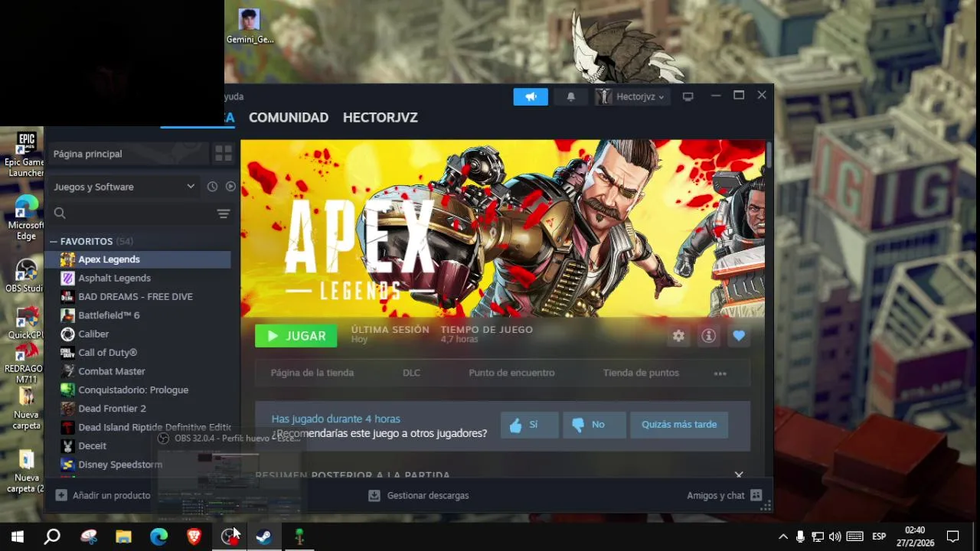Open Microsoft Edge desktop shortcut
This screenshot has width=980, height=551.
pos(26,218)
